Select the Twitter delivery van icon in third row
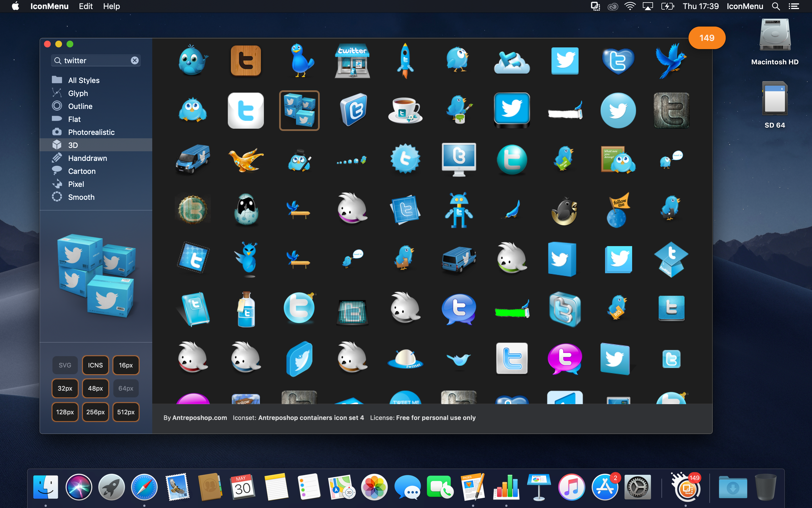 point(193,159)
